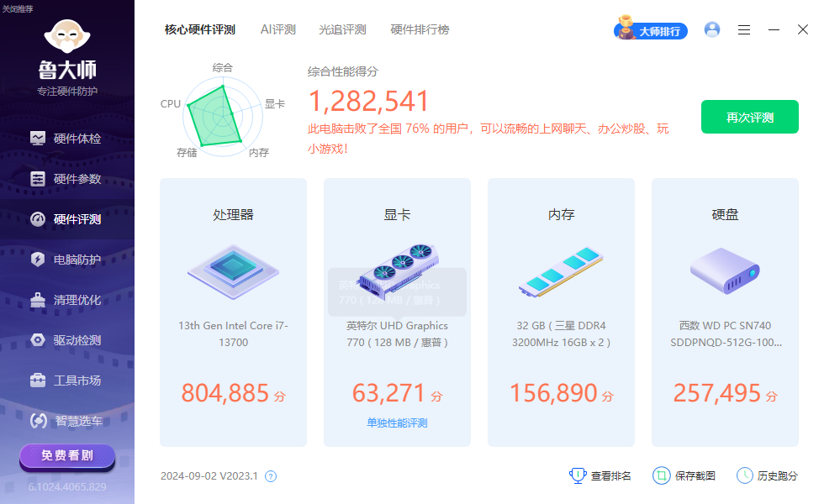The width and height of the screenshot is (824, 504).
Task: Open the 硬件参数 sidebar item
Action: click(66, 179)
